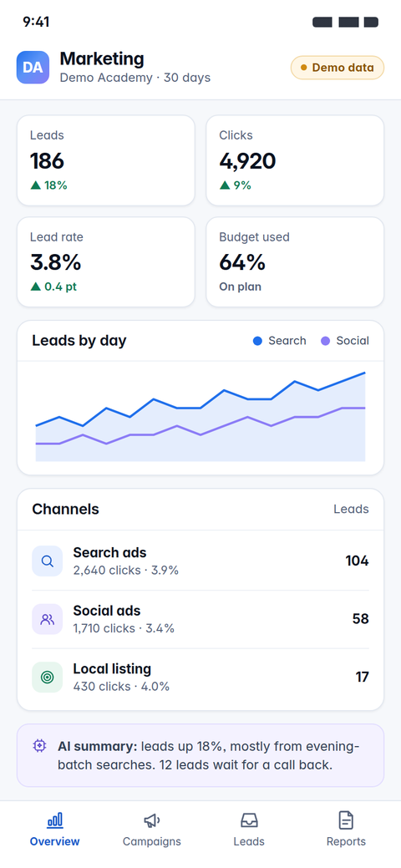The height and width of the screenshot is (868, 401).
Task: Click the Search legend label
Action: point(287,341)
